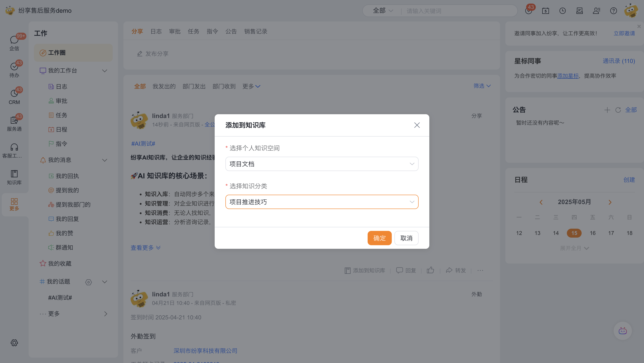Image resolution: width=644 pixels, height=363 pixels.
Task: Select 部门收到 feed filter
Action: (x=224, y=87)
